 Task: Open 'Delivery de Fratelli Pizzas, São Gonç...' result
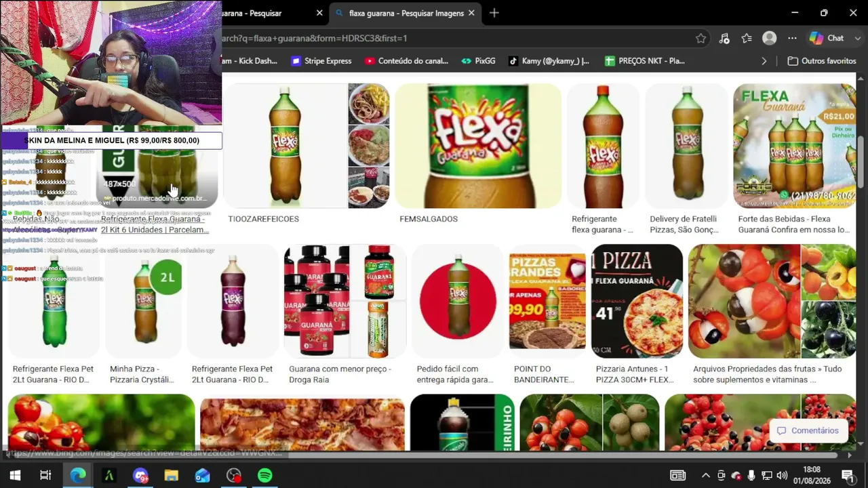[x=684, y=224]
